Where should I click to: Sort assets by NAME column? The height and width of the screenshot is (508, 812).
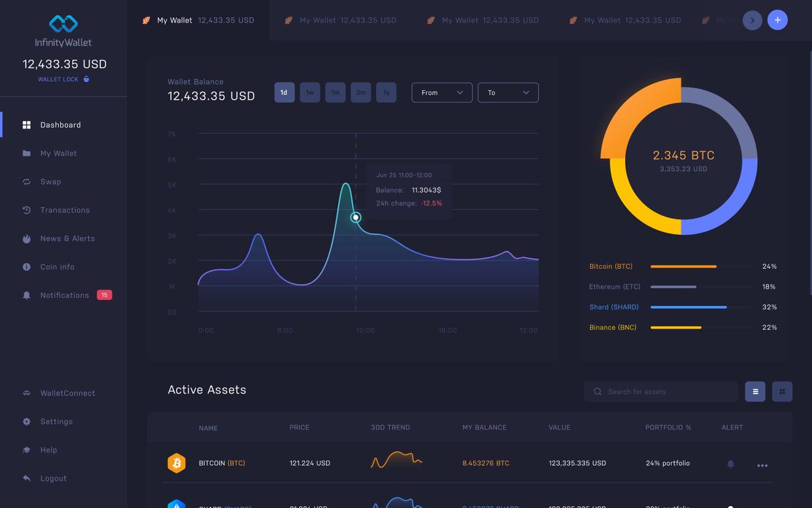coord(208,428)
